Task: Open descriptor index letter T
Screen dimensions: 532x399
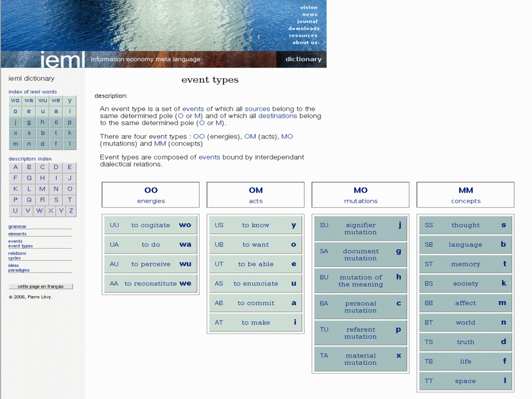Action: 70,200
